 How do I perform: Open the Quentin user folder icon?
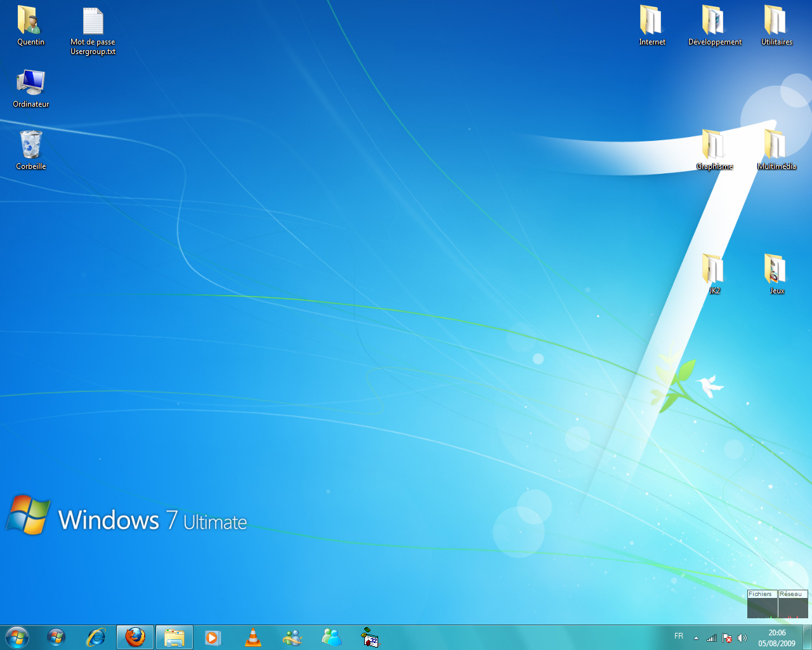[30, 25]
